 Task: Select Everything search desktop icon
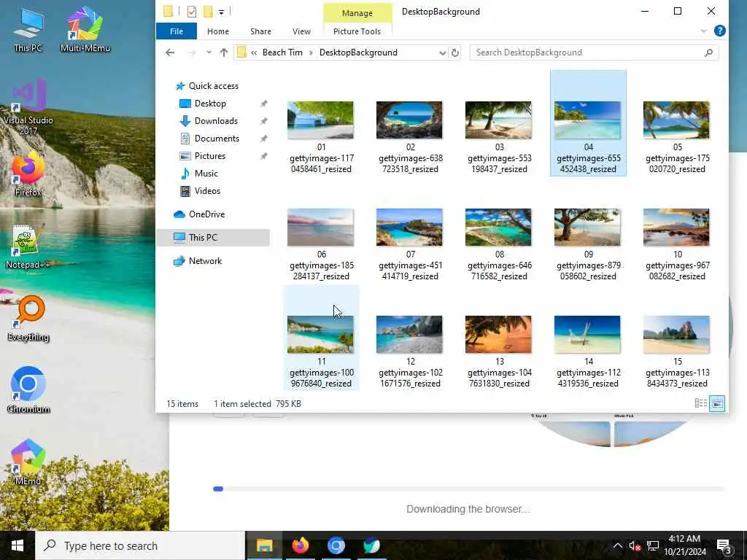[28, 319]
